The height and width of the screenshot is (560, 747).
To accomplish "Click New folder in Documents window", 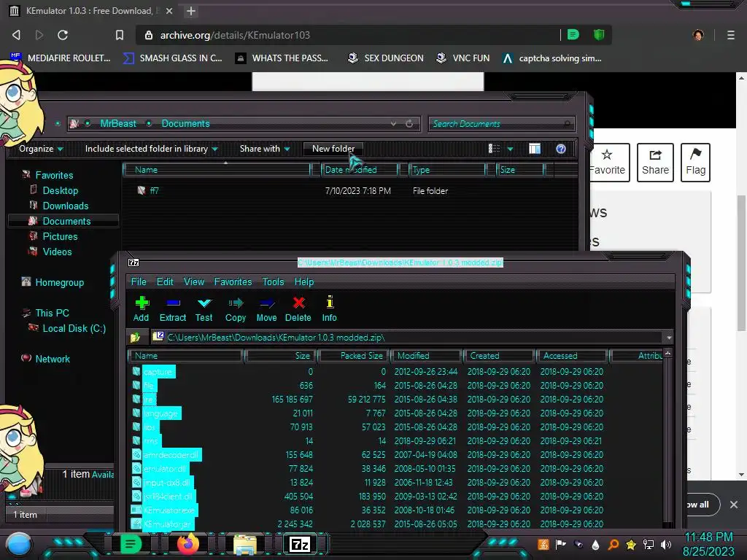I will pos(333,149).
